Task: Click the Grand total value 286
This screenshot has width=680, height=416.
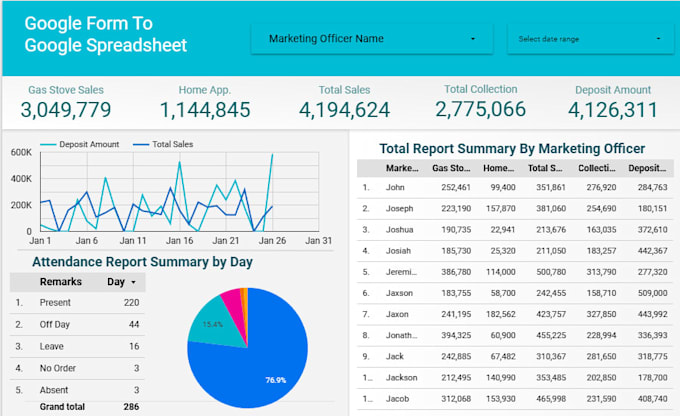Action: [x=131, y=407]
